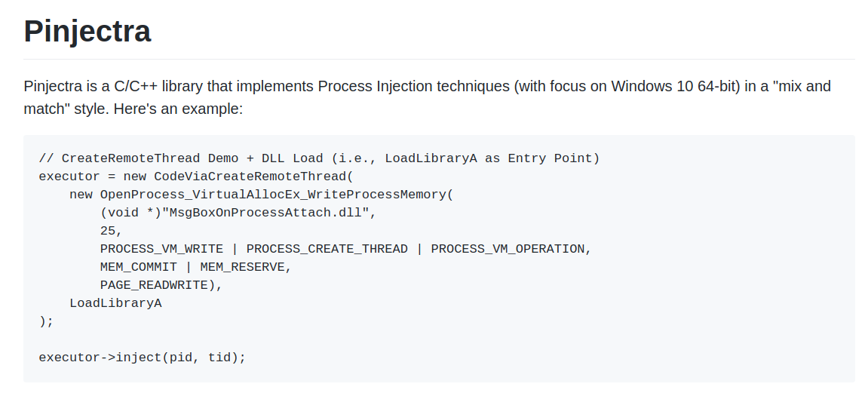Click the executor->inject(pid, tid) line

coord(143,358)
